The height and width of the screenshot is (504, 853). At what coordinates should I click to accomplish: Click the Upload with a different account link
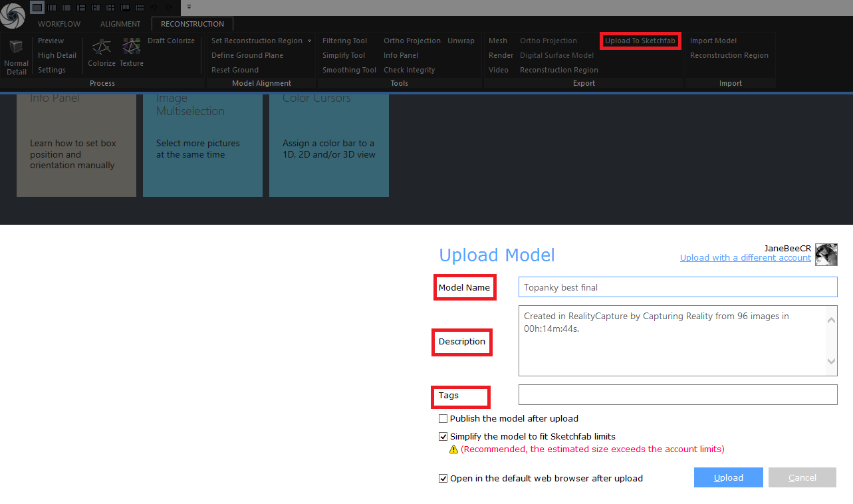(x=745, y=257)
